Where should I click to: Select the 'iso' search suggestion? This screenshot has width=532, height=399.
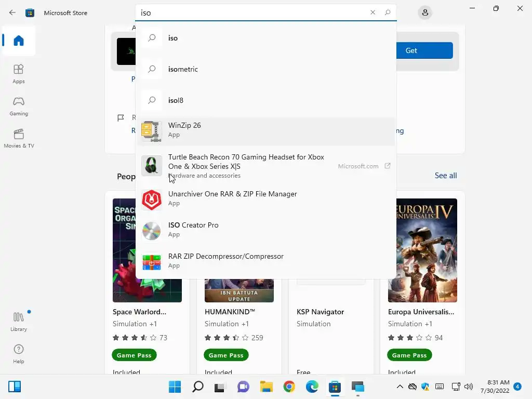[x=265, y=38]
